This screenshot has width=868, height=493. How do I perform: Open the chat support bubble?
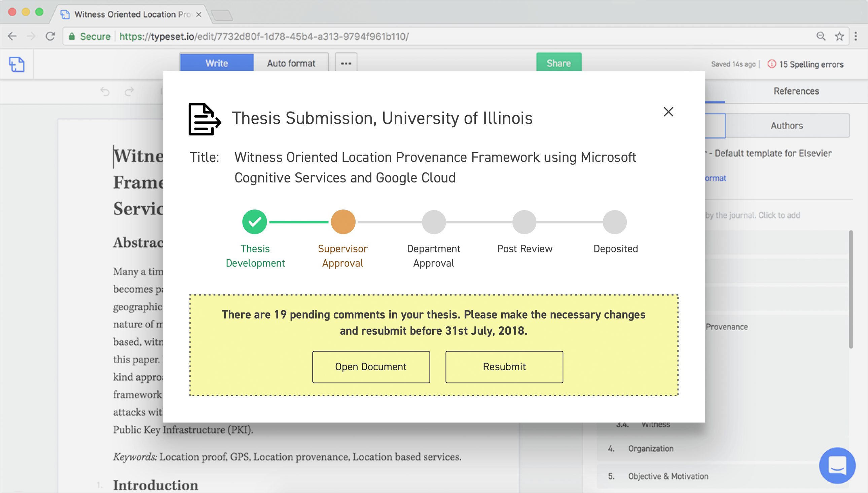[x=837, y=465]
